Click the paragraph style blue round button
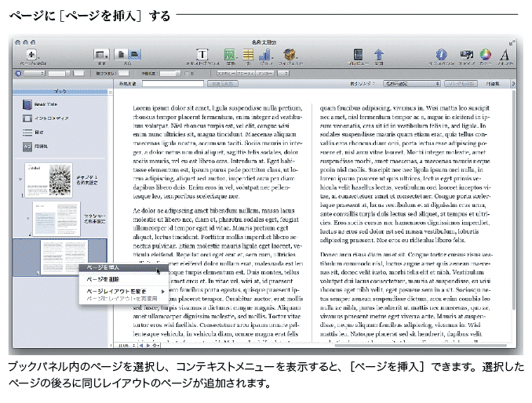The height and width of the screenshot is (403, 532). click(x=18, y=73)
